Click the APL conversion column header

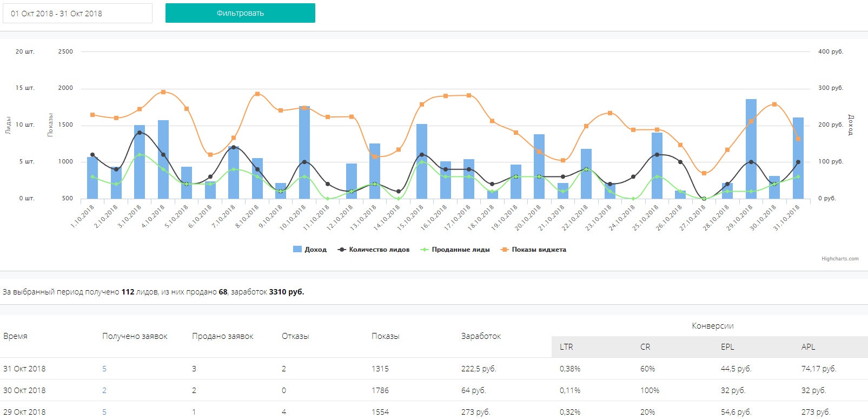(x=808, y=347)
